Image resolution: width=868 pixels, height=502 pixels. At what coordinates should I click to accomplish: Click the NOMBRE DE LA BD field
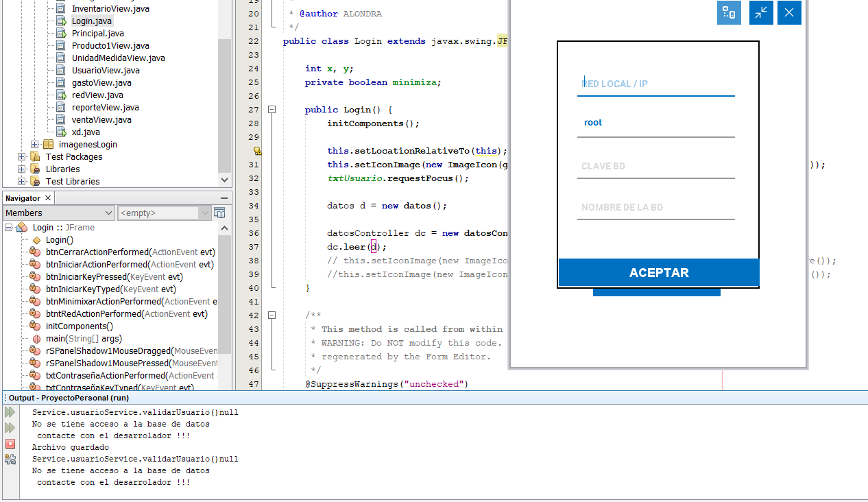[655, 207]
